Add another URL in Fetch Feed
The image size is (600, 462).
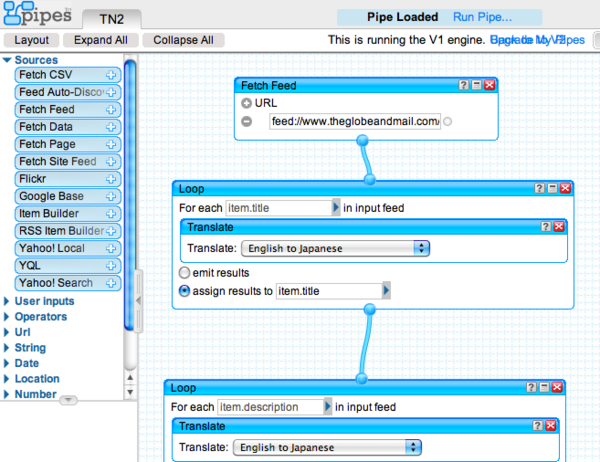point(246,103)
